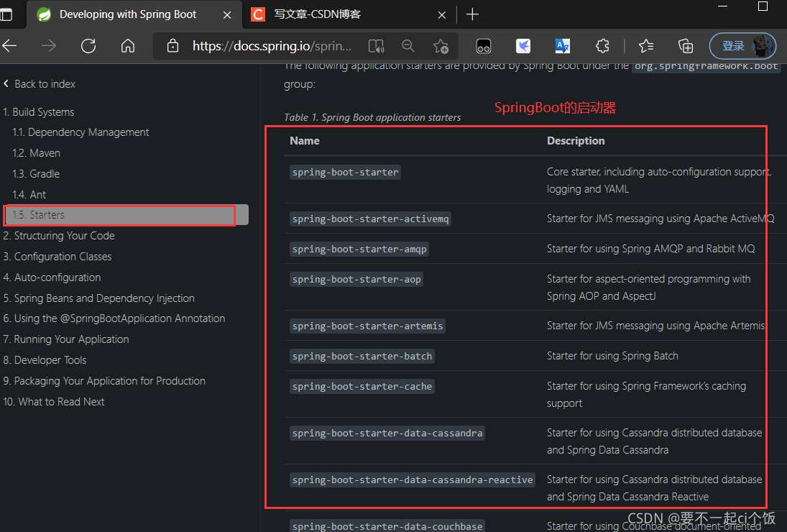Open the read aloud reader icon
The image size is (787, 532).
(376, 46)
